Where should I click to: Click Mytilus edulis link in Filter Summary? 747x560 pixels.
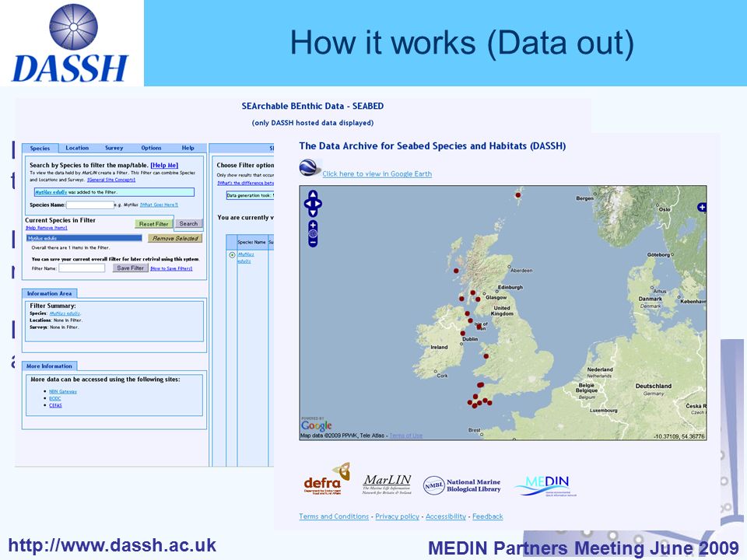[x=65, y=313]
